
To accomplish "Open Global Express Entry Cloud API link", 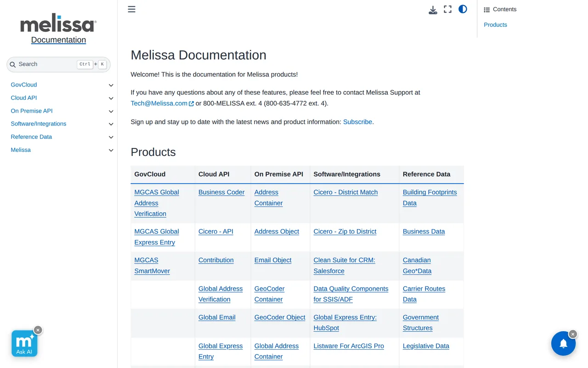I will 220,351.
